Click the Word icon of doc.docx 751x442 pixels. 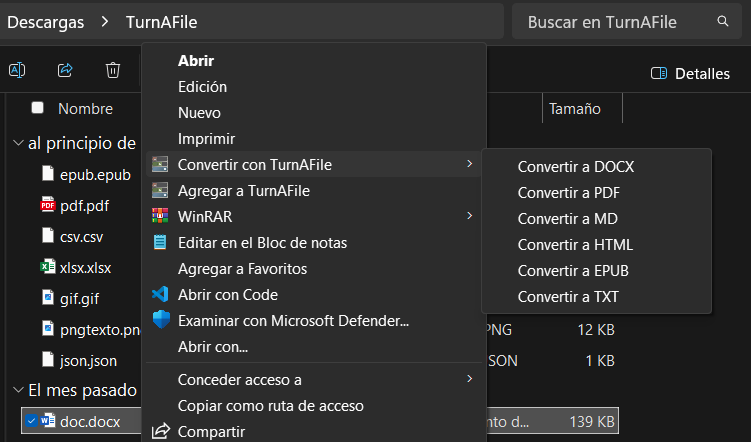click(x=47, y=421)
